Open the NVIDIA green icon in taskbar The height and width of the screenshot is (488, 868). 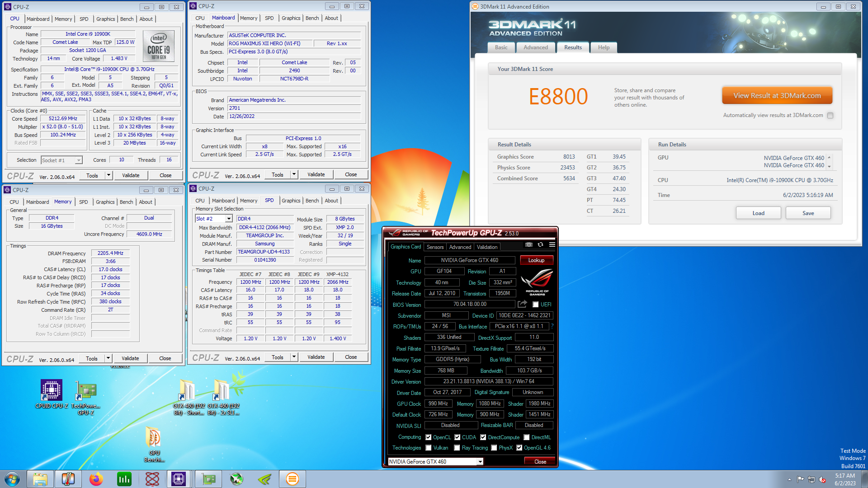coord(264,479)
